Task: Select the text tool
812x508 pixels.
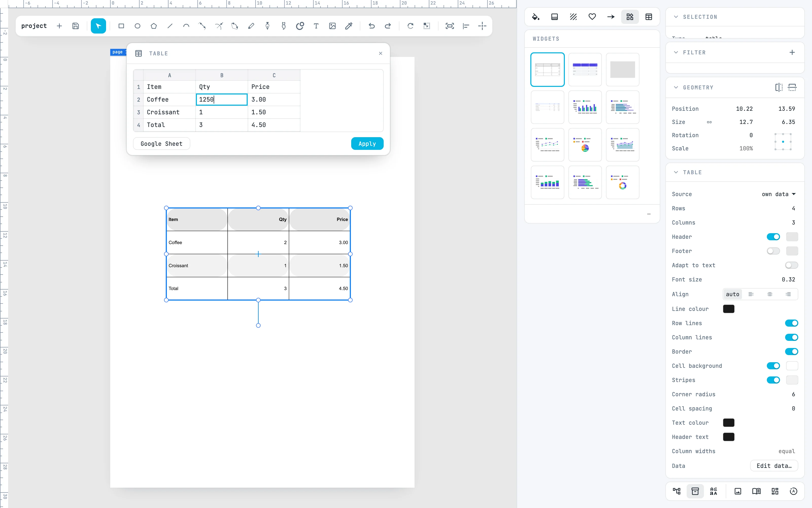Action: point(316,26)
